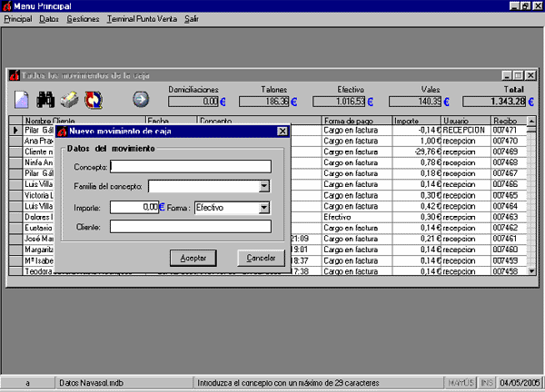The height and width of the screenshot is (392, 545).
Task: Click the Cliente text field
Action: pyautogui.click(x=191, y=227)
